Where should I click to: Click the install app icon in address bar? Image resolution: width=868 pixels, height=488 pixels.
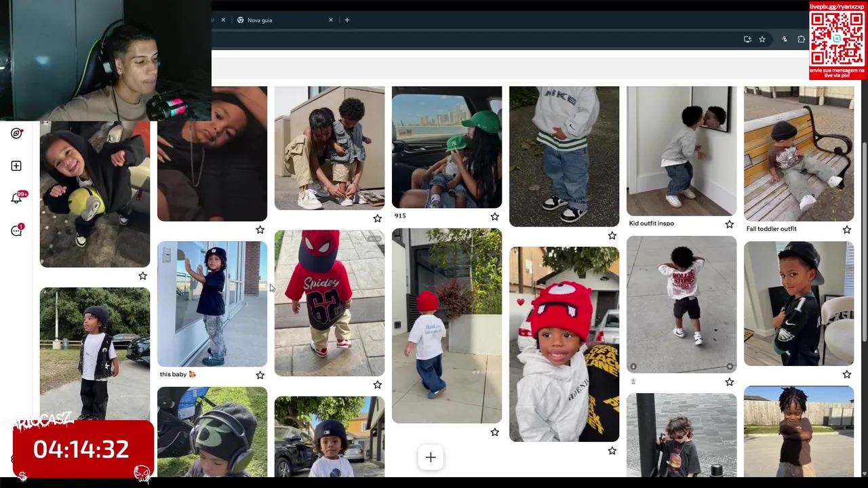(x=747, y=39)
